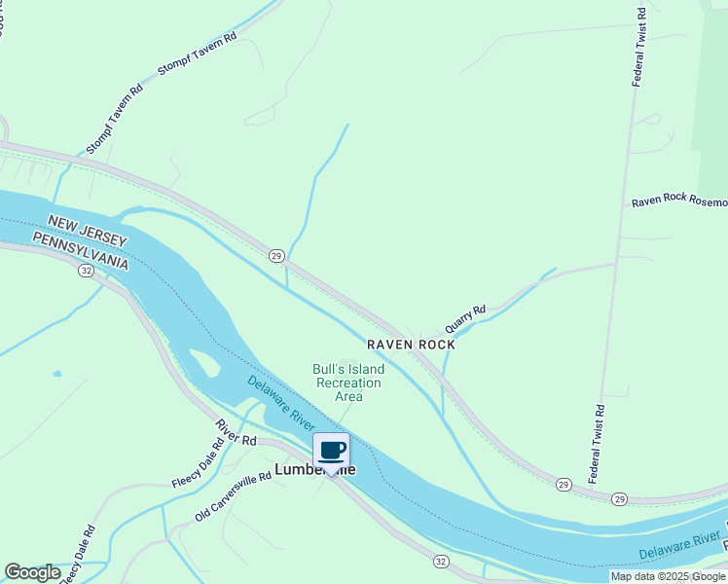The height and width of the screenshot is (584, 728).
Task: Click the Pennsylvania state label
Action: (x=81, y=251)
